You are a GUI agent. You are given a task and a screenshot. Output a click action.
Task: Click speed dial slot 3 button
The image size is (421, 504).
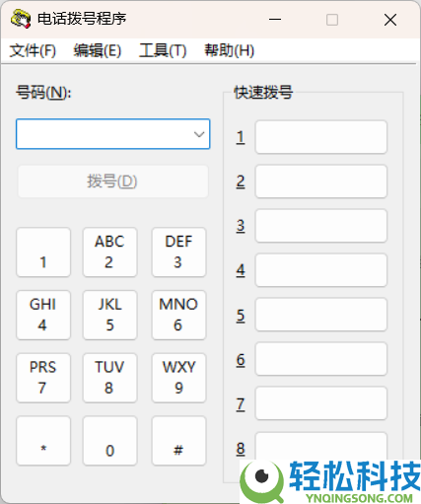pyautogui.click(x=321, y=226)
